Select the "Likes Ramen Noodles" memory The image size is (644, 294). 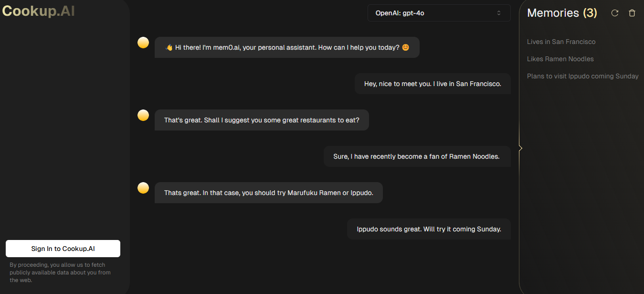(560, 59)
